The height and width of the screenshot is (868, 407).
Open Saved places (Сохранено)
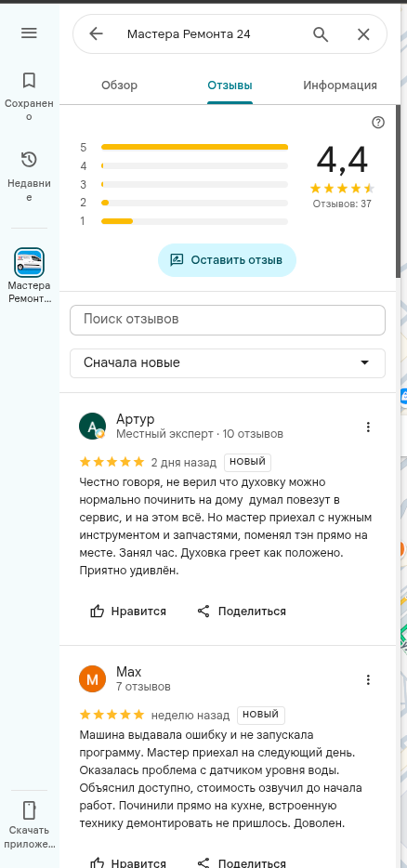pyautogui.click(x=29, y=95)
